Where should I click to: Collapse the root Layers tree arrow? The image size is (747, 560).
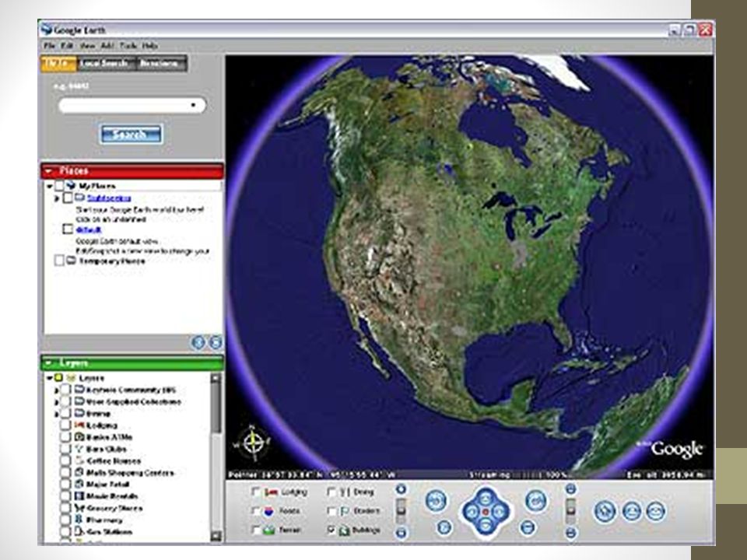(x=49, y=378)
